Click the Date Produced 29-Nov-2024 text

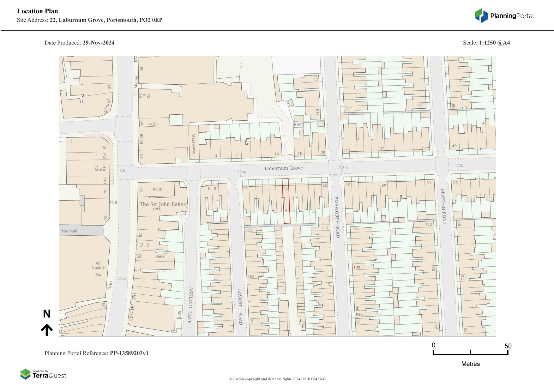(80, 43)
